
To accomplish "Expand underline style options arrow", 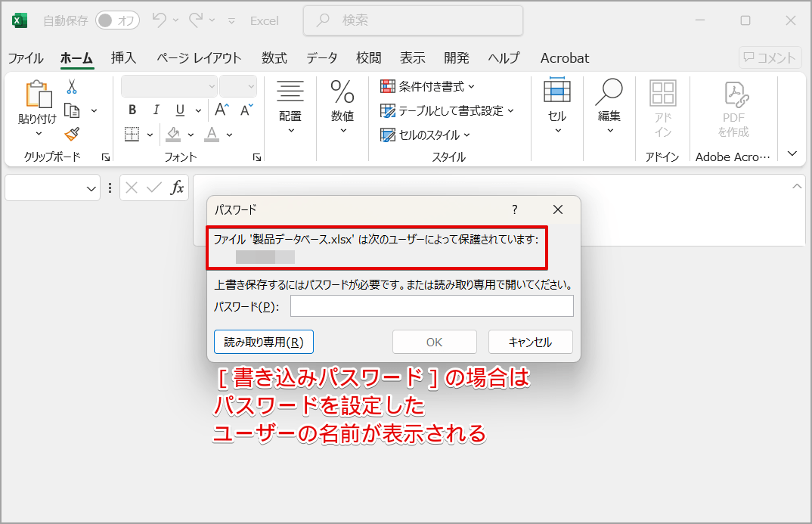I will [x=198, y=110].
